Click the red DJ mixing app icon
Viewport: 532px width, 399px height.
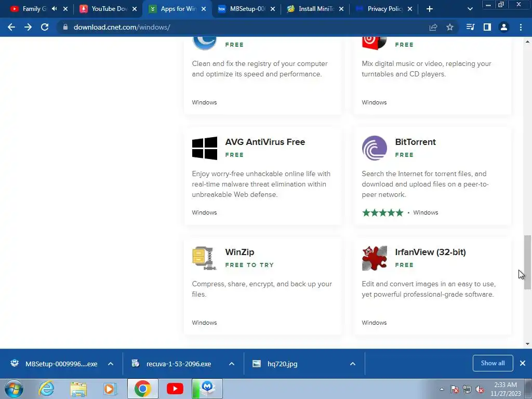374,44
